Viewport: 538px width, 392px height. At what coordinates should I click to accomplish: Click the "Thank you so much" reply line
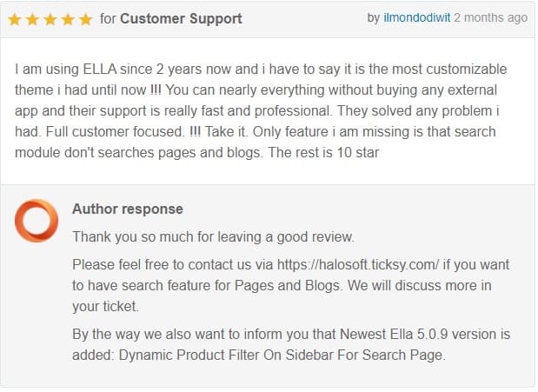point(213,236)
